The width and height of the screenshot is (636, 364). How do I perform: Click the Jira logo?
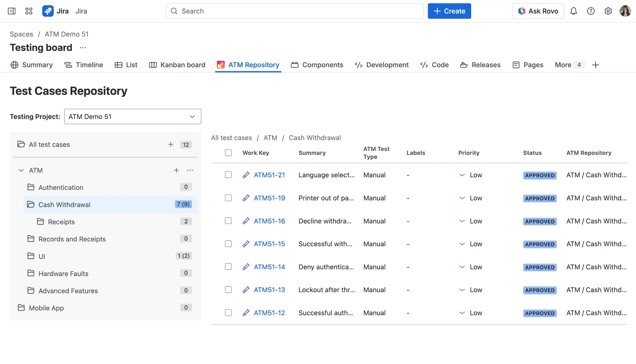click(x=48, y=11)
